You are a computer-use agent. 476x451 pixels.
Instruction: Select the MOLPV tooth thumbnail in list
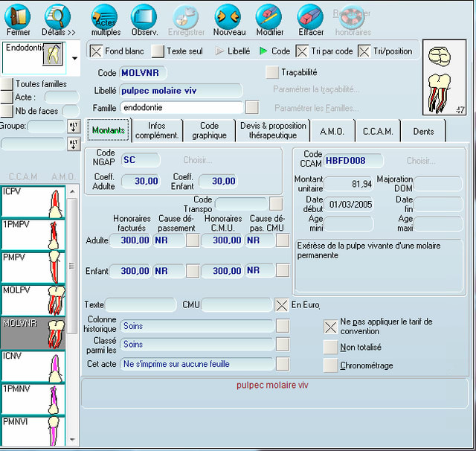pos(34,299)
